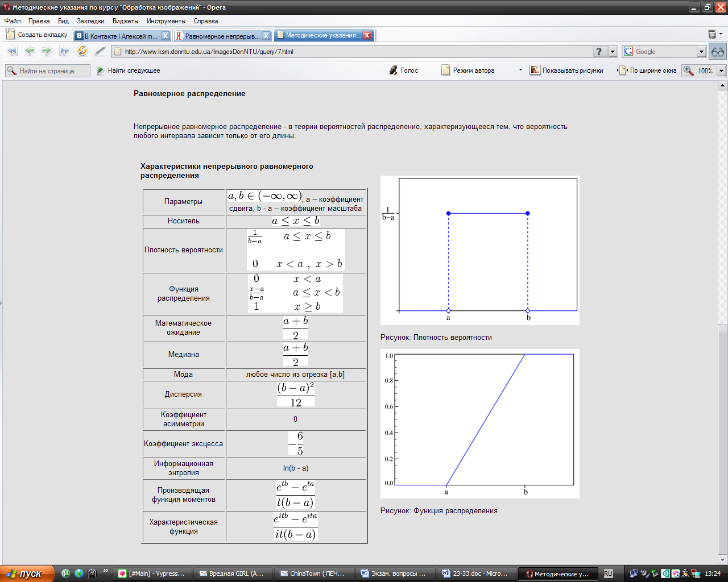Viewport: 728px width, 582px height.
Task: Click the wand/edit icon beside Reload
Action: pyautogui.click(x=100, y=51)
